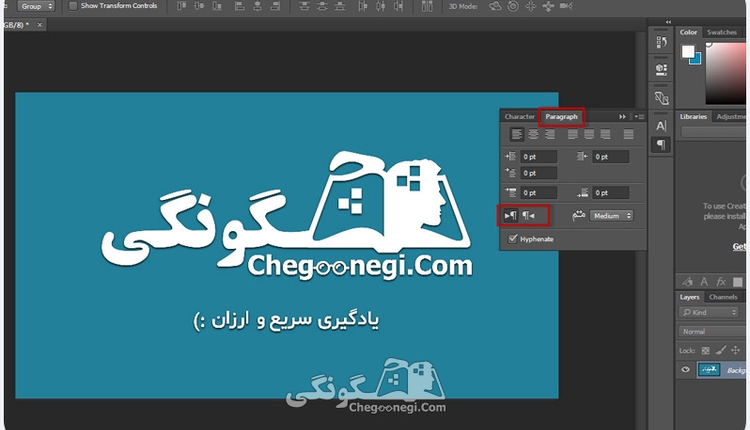Click the foreground color swatch

[688, 51]
